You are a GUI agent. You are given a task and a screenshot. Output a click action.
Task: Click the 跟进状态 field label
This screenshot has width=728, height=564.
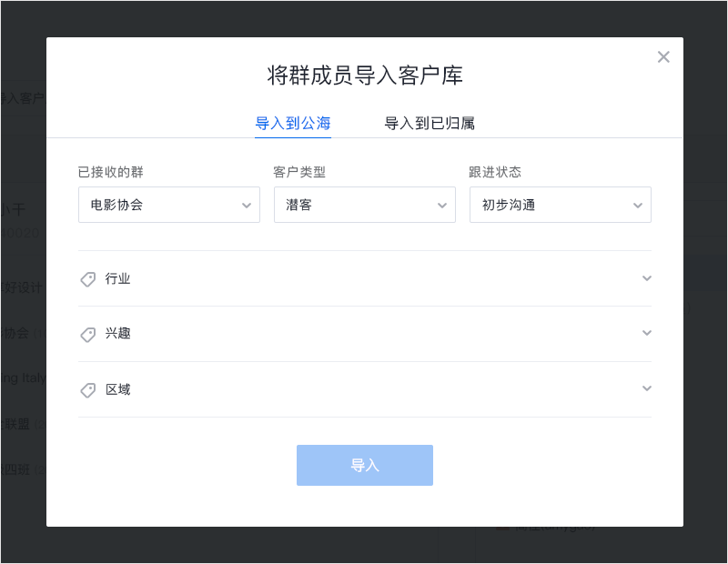coord(495,172)
